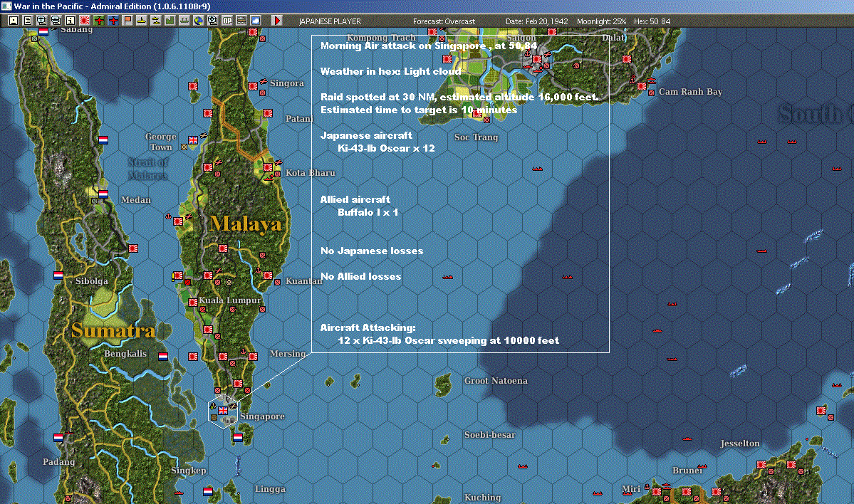The image size is (854, 504).
Task: Click the grey ship with arrows toolbar icon
Action: pyautogui.click(x=184, y=21)
